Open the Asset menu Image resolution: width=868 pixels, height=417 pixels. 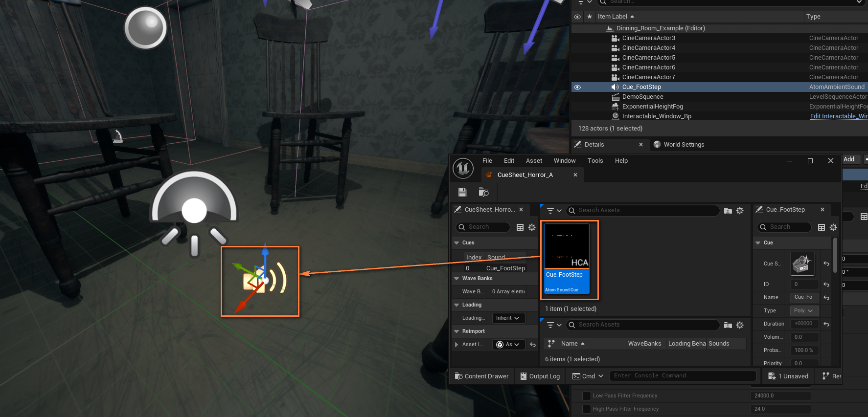point(534,161)
